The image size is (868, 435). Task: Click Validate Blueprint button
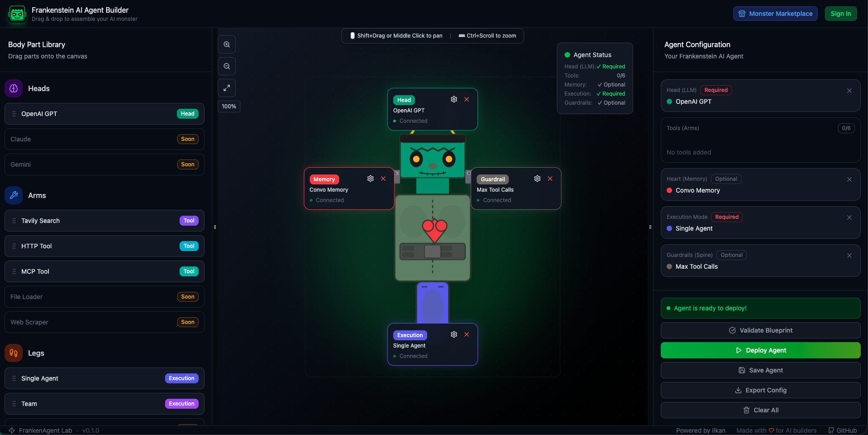[761, 330]
